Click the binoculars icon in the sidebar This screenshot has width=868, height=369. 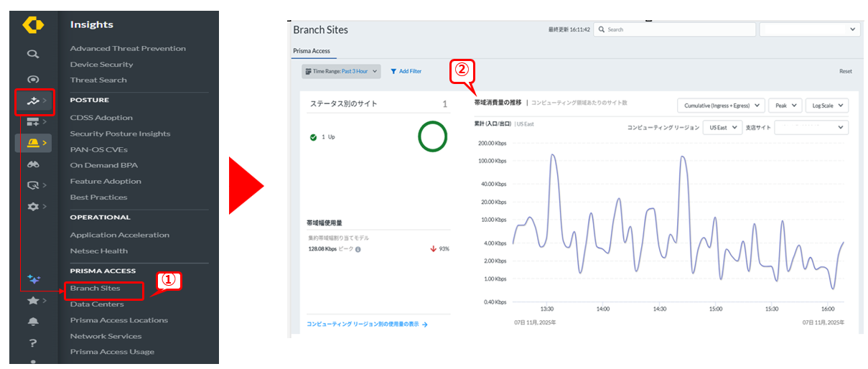click(x=32, y=164)
